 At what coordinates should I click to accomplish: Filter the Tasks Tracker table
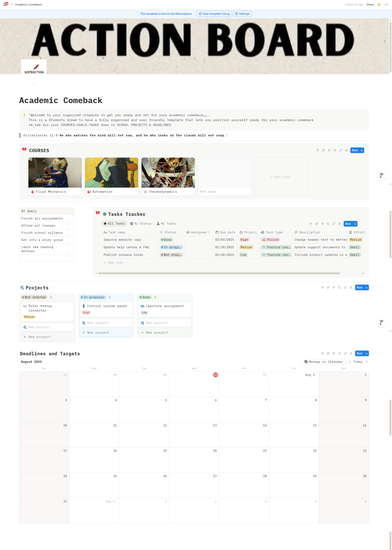311,224
